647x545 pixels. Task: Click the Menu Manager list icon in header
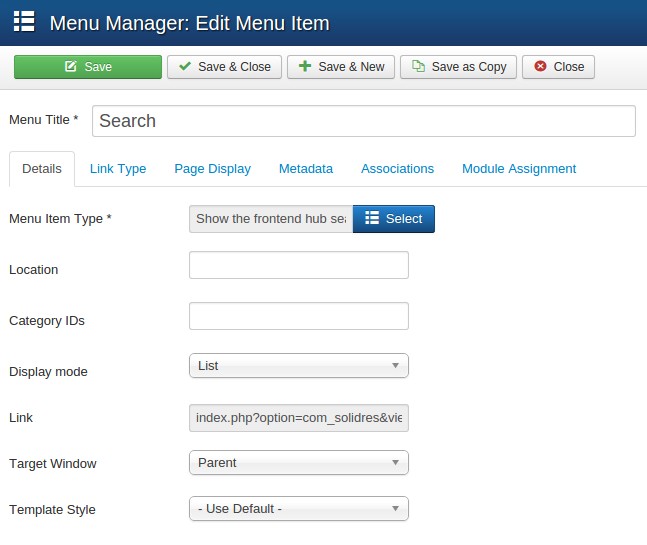tap(24, 22)
